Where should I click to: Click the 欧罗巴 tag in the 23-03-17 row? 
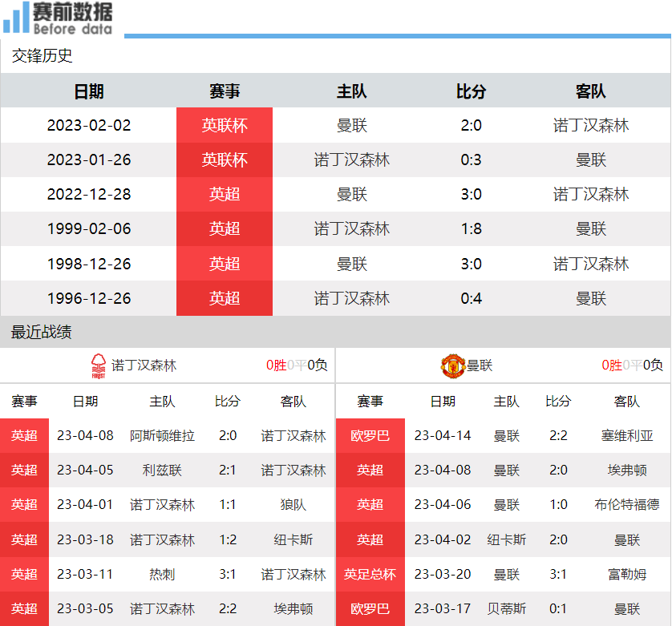[370, 609]
